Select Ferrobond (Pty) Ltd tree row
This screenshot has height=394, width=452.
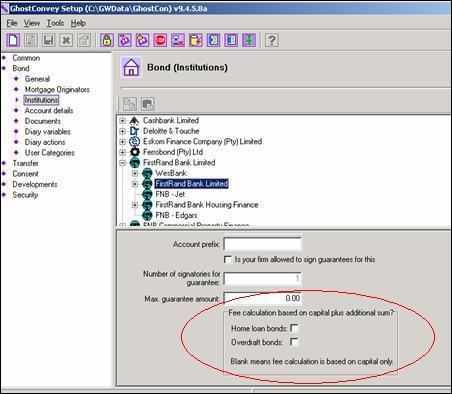click(x=173, y=152)
